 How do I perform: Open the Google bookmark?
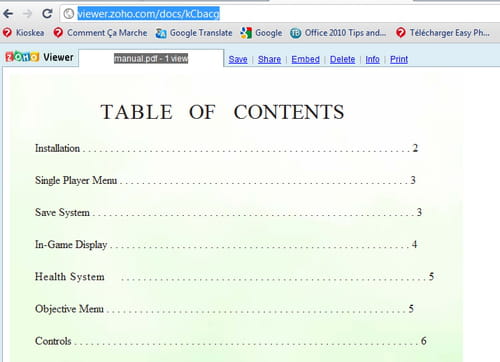click(x=261, y=33)
